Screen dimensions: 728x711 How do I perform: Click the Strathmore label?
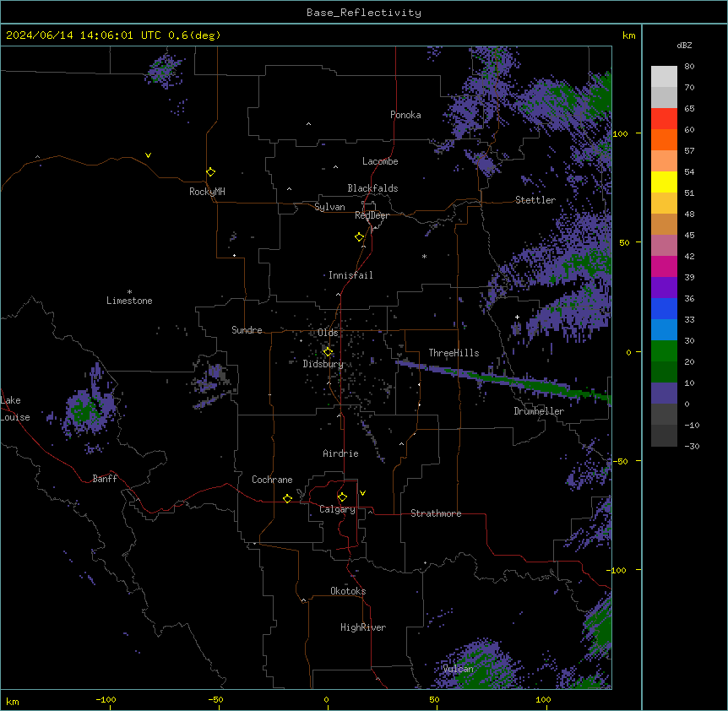click(x=436, y=513)
